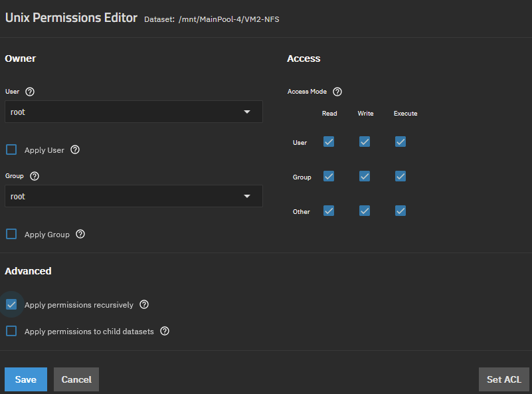The image size is (532, 394).
Task: Cancel the permissions changes
Action: [76, 379]
